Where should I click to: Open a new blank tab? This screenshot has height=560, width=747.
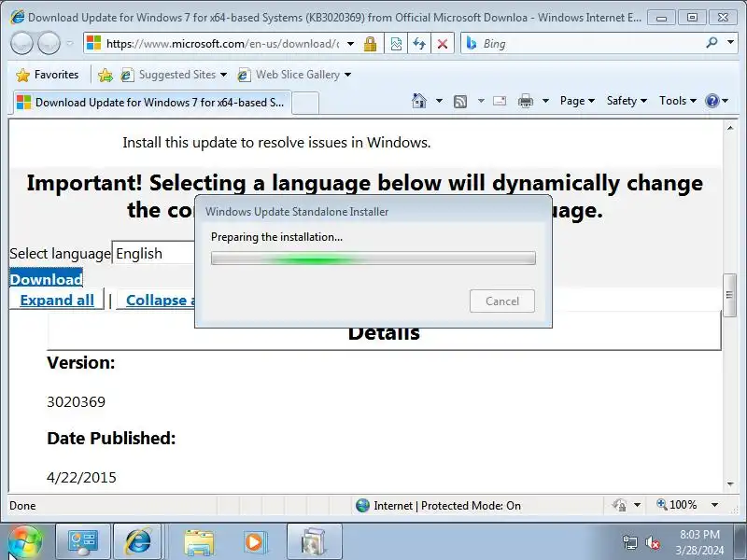(305, 103)
